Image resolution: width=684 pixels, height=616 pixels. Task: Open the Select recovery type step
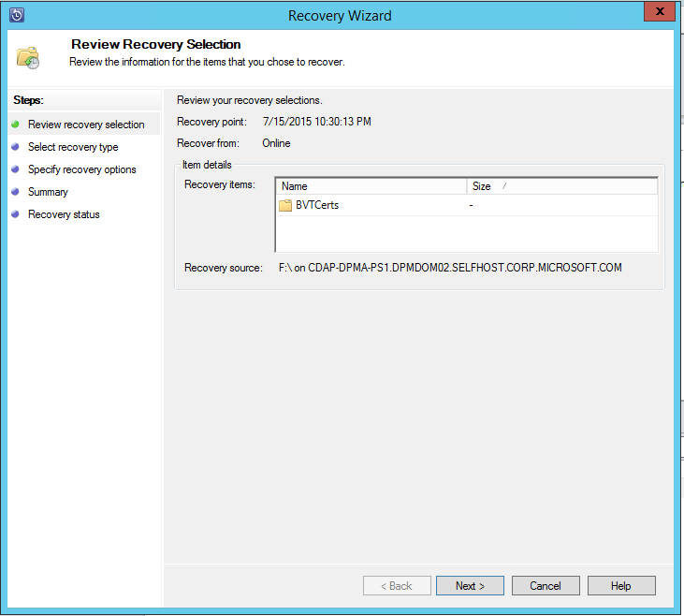tap(73, 147)
